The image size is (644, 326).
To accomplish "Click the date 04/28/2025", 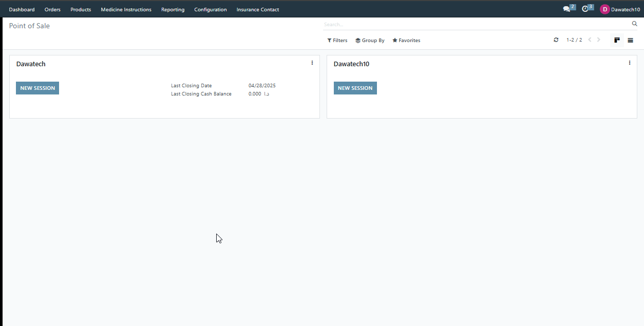I will (262, 86).
